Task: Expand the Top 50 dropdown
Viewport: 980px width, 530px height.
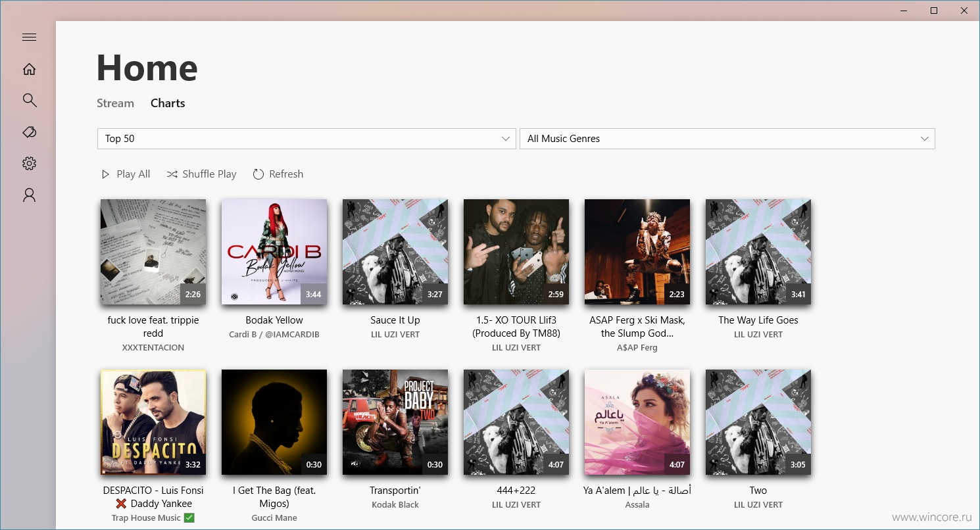Action: point(306,139)
